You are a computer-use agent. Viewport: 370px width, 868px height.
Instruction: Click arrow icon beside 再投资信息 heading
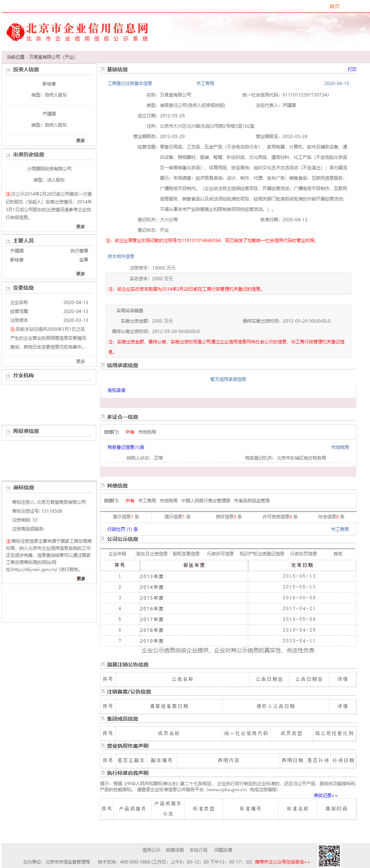pyautogui.click(x=7, y=432)
